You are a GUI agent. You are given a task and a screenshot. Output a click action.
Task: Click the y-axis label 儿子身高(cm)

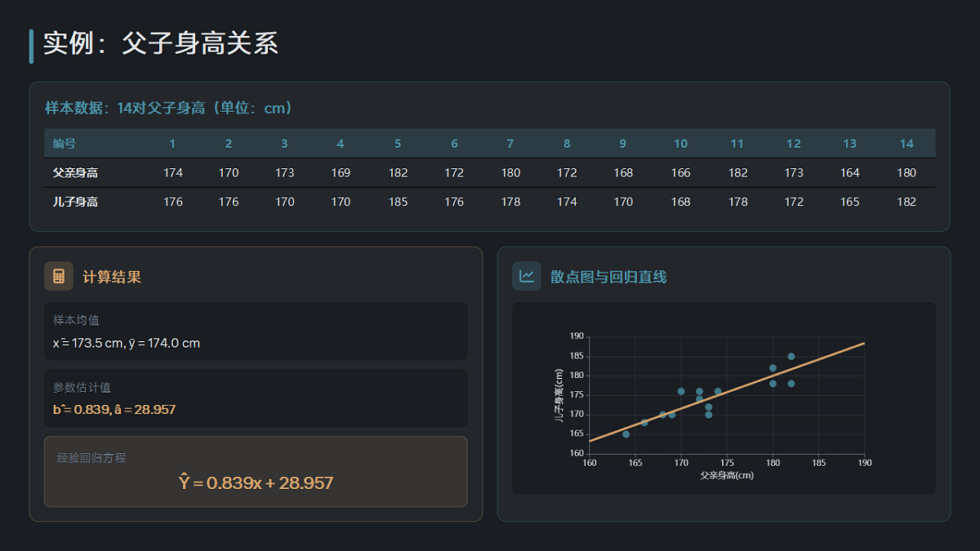[x=559, y=394]
